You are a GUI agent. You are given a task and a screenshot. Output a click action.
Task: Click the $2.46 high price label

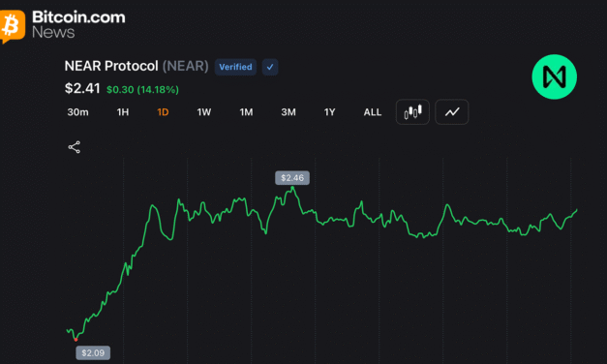[x=292, y=178]
